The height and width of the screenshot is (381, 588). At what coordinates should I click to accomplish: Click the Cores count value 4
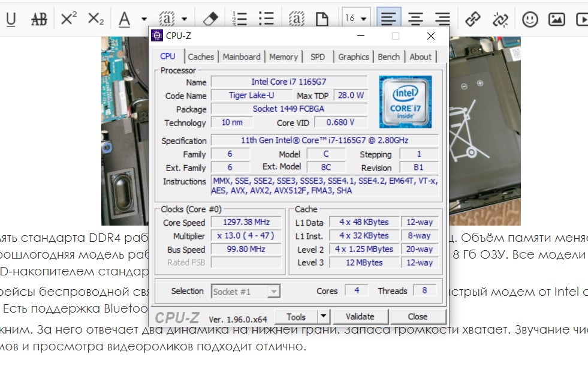tap(357, 290)
